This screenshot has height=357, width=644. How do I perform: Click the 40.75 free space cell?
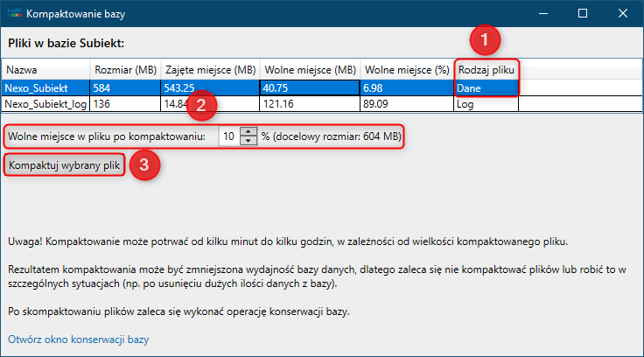point(310,87)
